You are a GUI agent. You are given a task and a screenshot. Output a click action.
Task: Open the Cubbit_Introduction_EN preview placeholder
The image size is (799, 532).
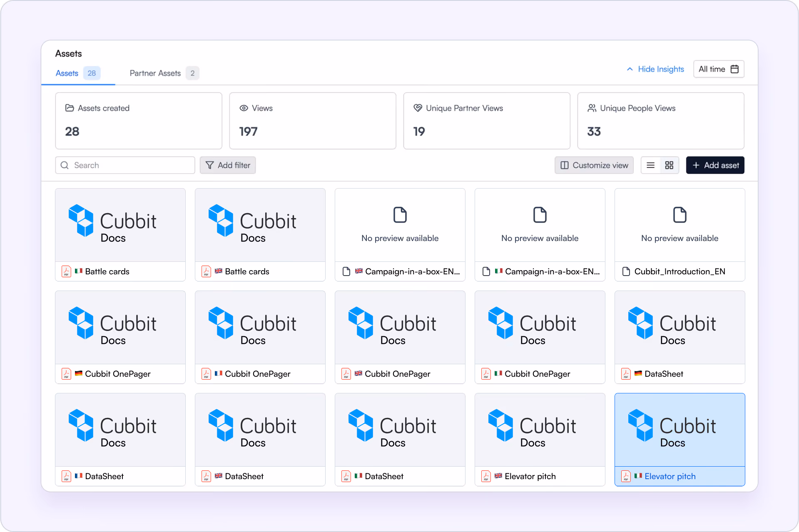[680, 225]
